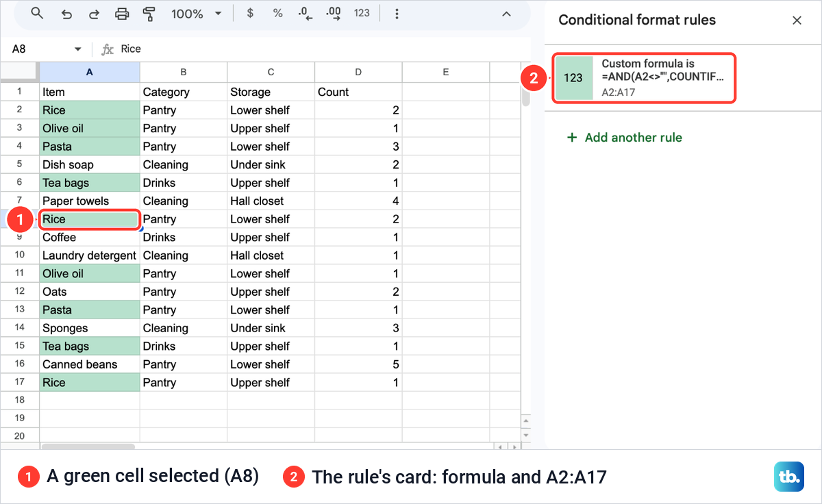Select the Canned beans cell
This screenshot has height=504, width=822.
(90, 364)
